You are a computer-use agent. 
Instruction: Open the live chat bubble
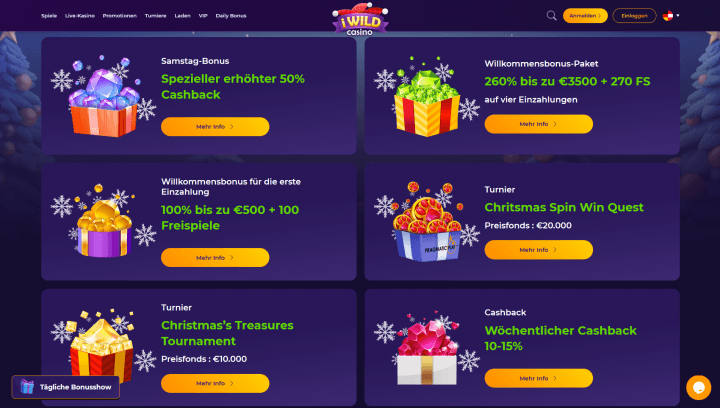(698, 387)
